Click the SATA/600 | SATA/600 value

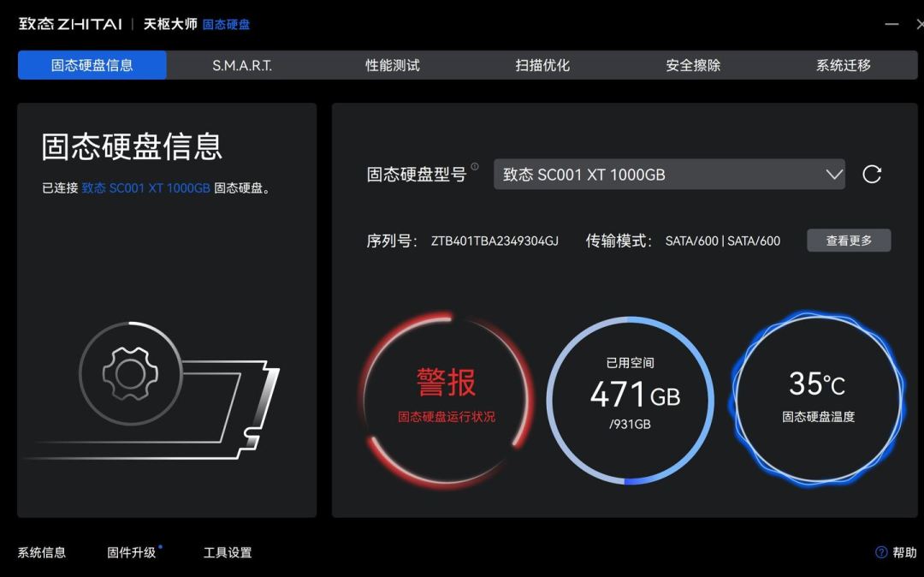point(722,241)
